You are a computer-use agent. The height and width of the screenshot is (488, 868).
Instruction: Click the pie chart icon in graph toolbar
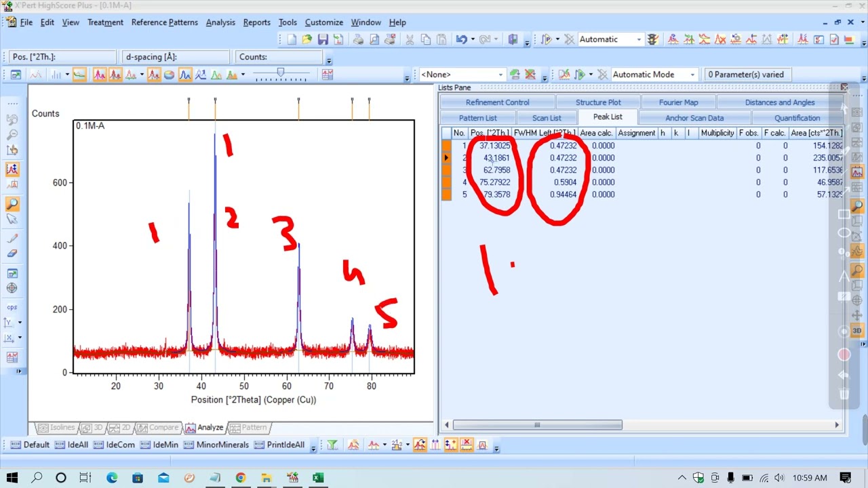coord(170,75)
